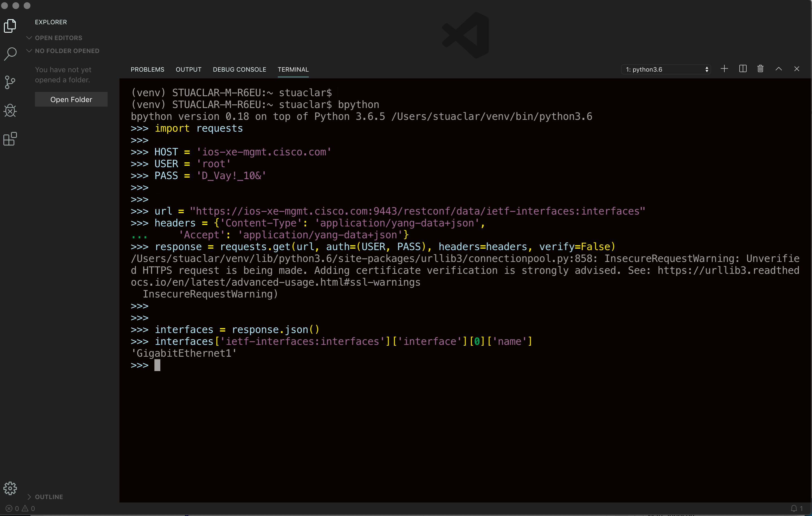Open the Source Control view
The width and height of the screenshot is (812, 516).
click(x=10, y=82)
